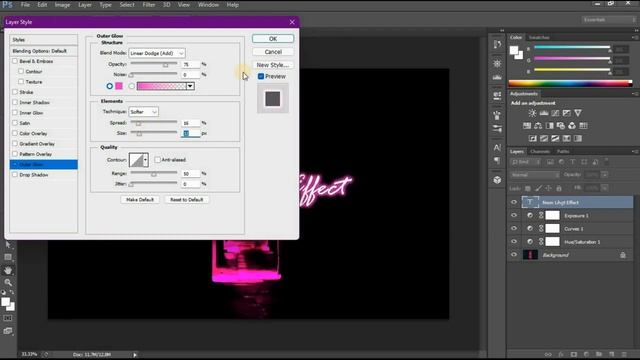Check the Anti-aliased option

[158, 160]
